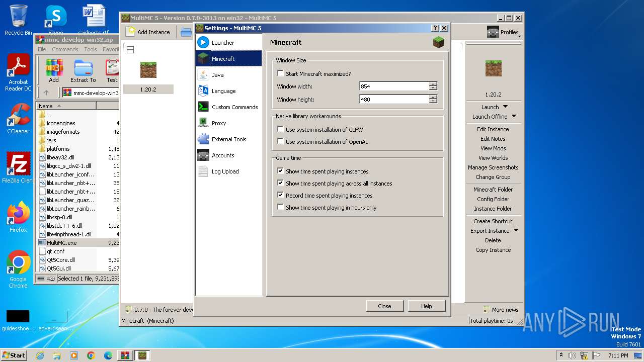Open Profiles account menu in MultiMC

click(x=504, y=32)
